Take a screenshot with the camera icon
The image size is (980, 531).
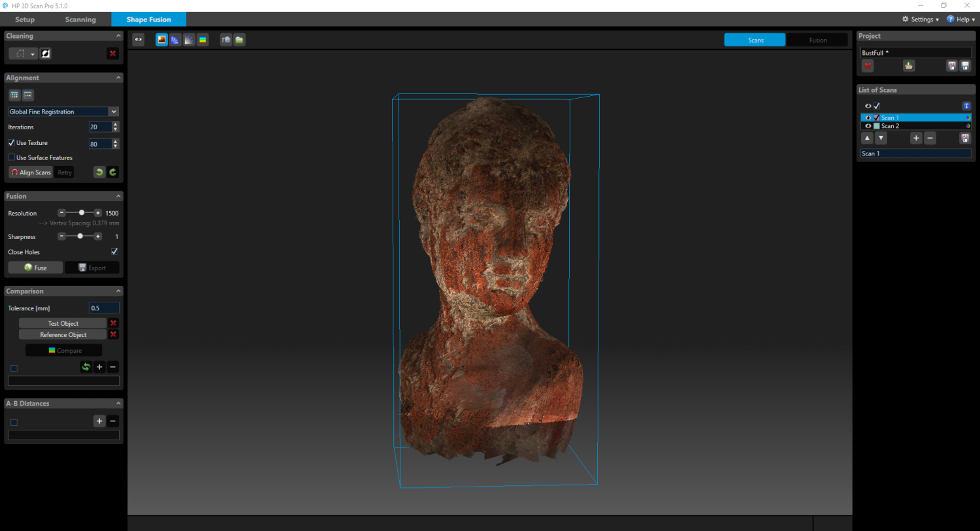[225, 39]
